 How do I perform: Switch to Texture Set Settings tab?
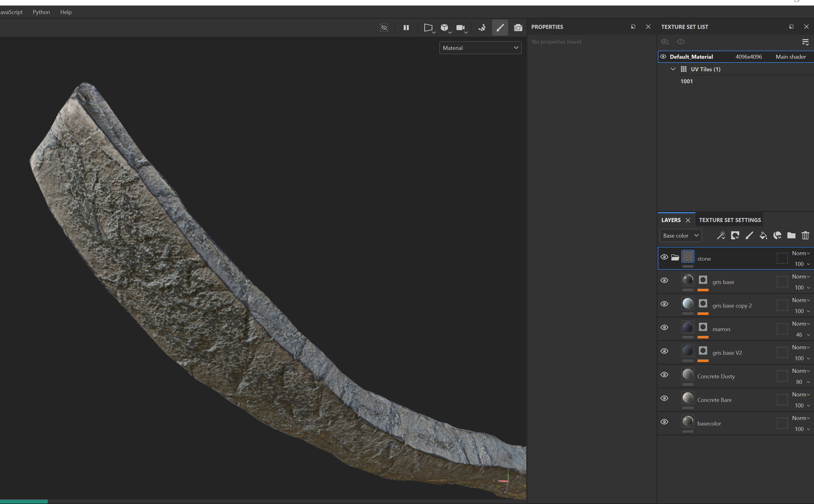click(730, 220)
